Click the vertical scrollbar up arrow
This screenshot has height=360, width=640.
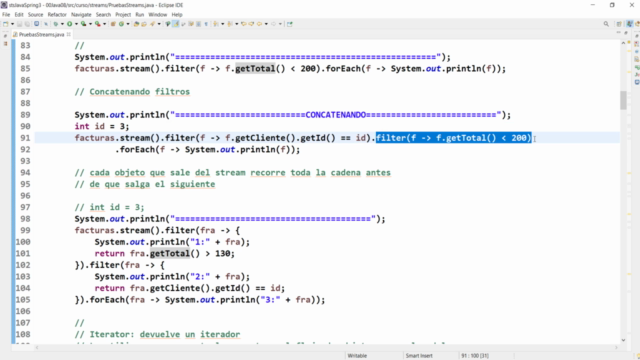coord(623,42)
